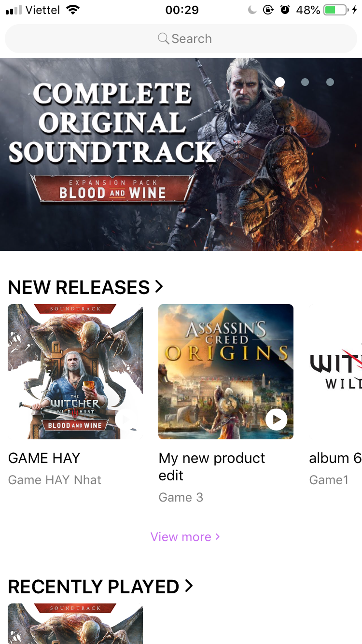Tap the battery icon in status bar
This screenshot has width=362, height=644.
(336, 10)
